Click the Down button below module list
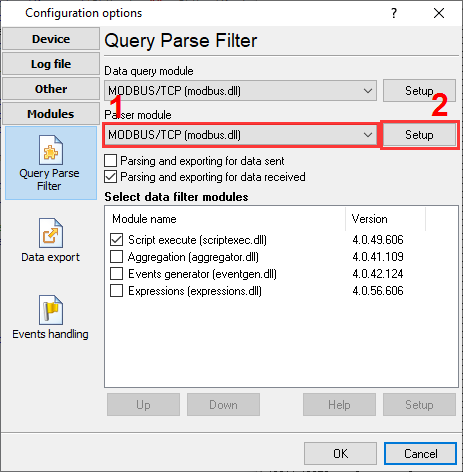 (x=223, y=405)
